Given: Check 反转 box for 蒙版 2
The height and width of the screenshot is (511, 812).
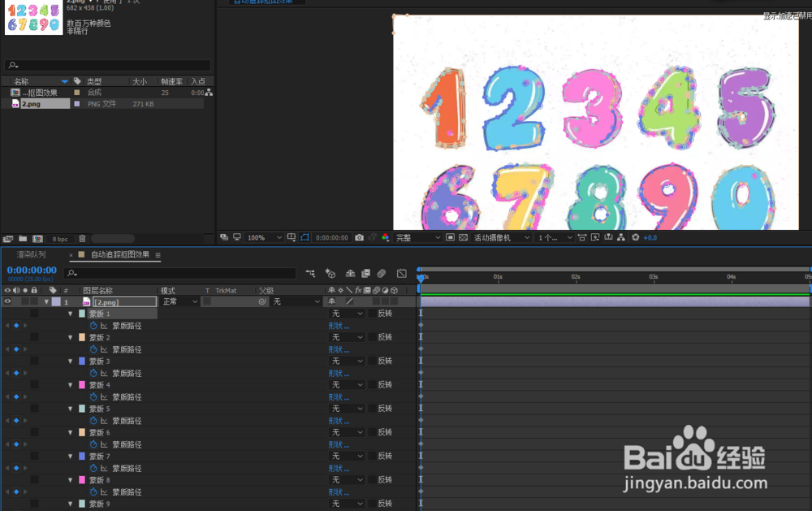Looking at the screenshot, I should [x=373, y=337].
